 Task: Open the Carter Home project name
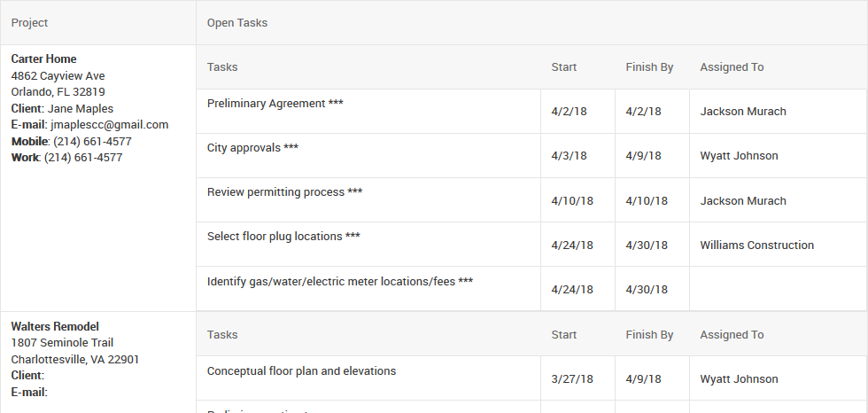click(x=43, y=58)
